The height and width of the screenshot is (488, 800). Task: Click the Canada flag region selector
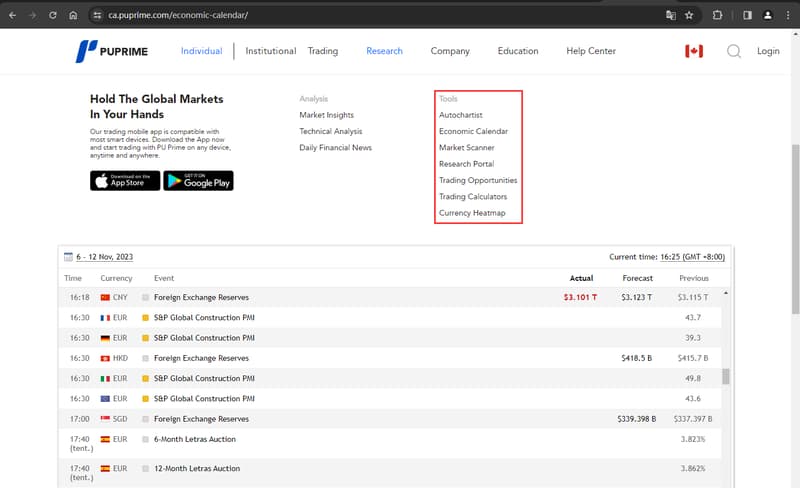pyautogui.click(x=694, y=51)
